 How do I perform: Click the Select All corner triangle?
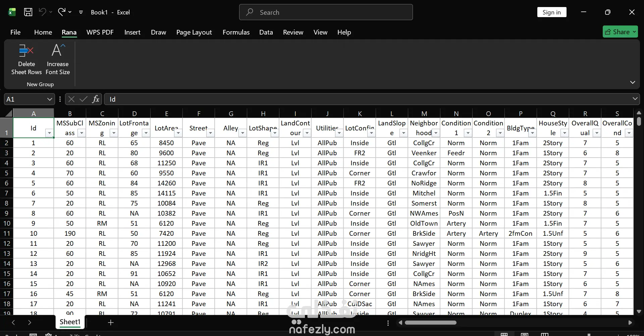click(x=9, y=113)
